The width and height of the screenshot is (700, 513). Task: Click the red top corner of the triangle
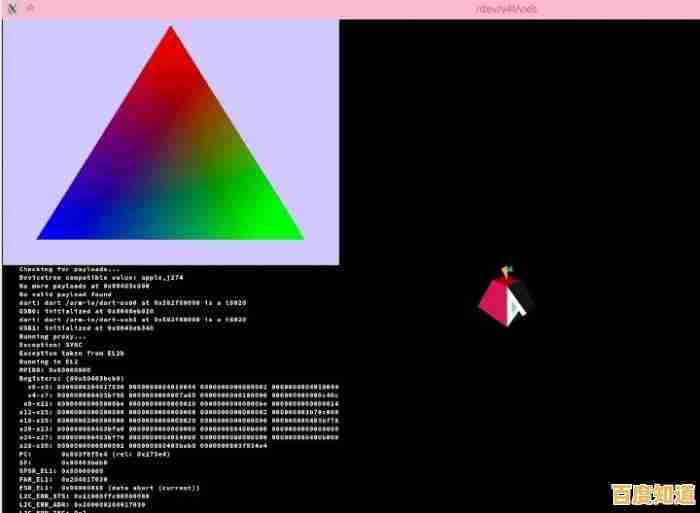point(171,34)
